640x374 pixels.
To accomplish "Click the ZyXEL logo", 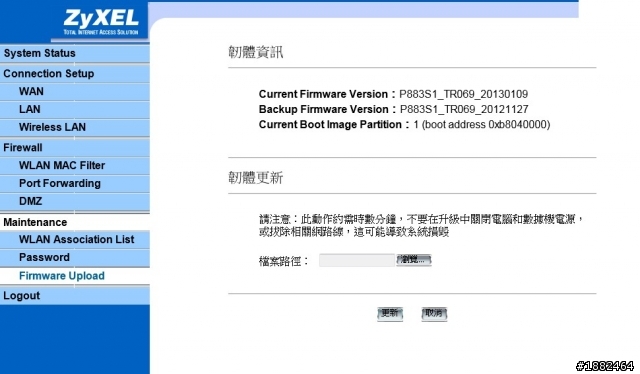I will [101, 22].
